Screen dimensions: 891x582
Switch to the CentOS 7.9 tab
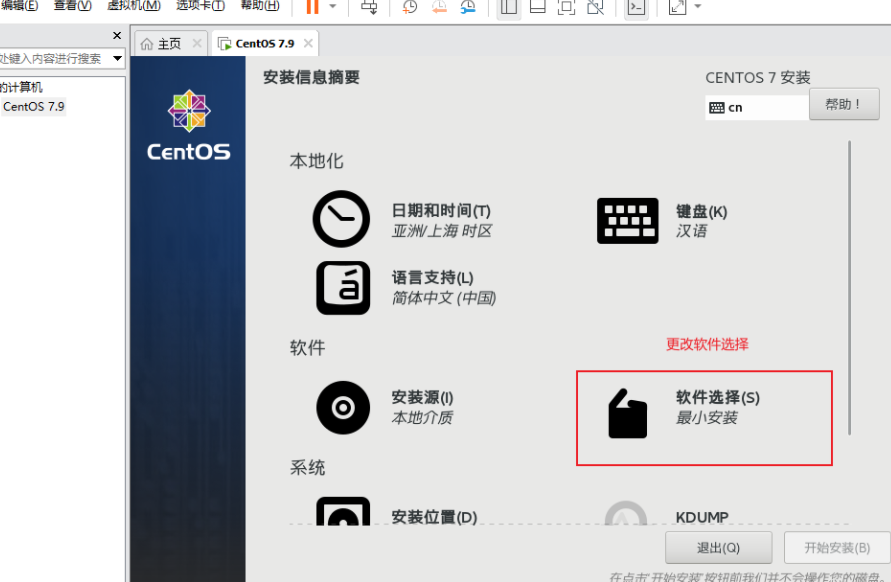264,44
